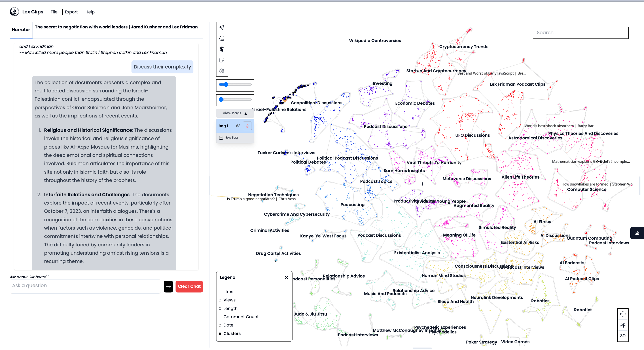Choose the hand pointer tool
Screen dimensions: 644x350
click(222, 49)
